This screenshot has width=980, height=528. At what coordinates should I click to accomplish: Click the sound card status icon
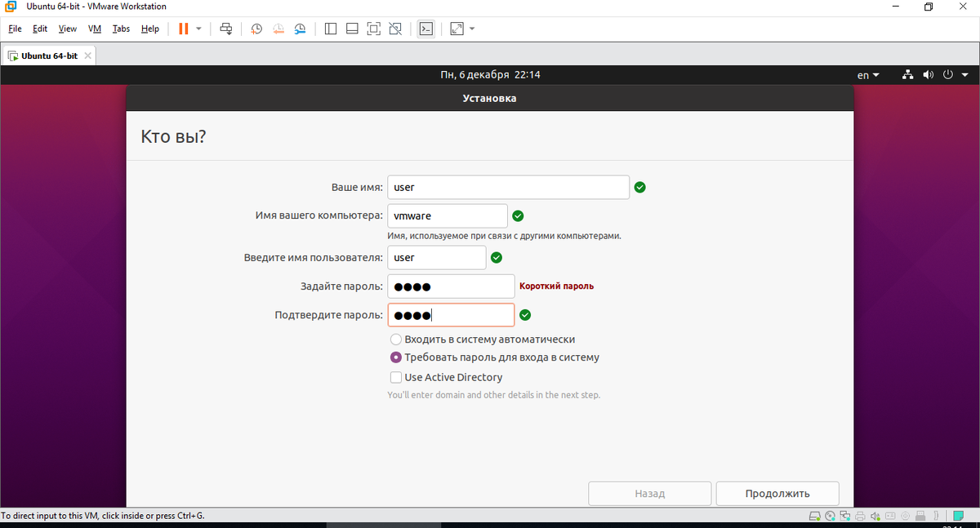coord(875,516)
